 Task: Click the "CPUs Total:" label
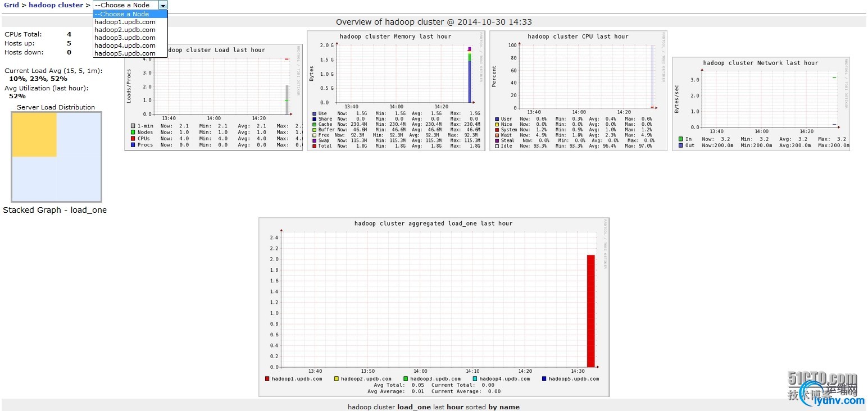pyautogui.click(x=23, y=34)
